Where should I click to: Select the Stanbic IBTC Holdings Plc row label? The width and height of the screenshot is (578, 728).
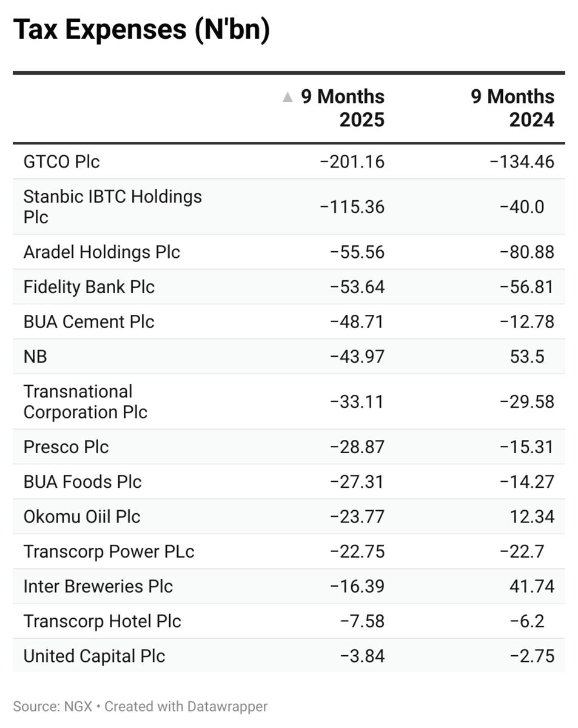(x=112, y=206)
